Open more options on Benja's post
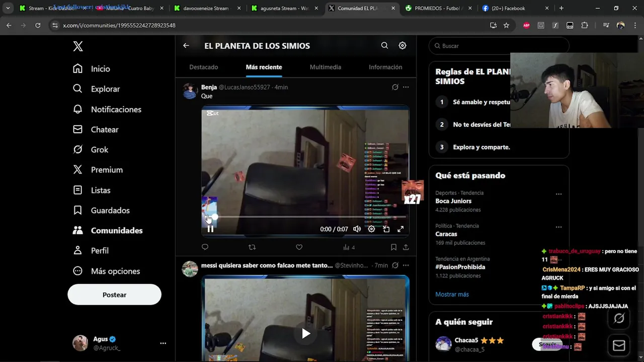Screen dimensions: 644x362 (x=406, y=87)
